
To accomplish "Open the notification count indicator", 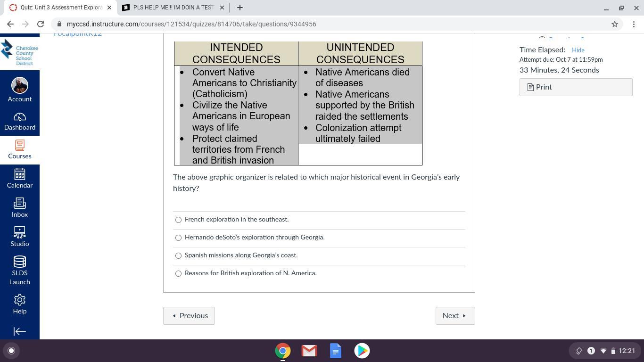I will click(x=591, y=351).
